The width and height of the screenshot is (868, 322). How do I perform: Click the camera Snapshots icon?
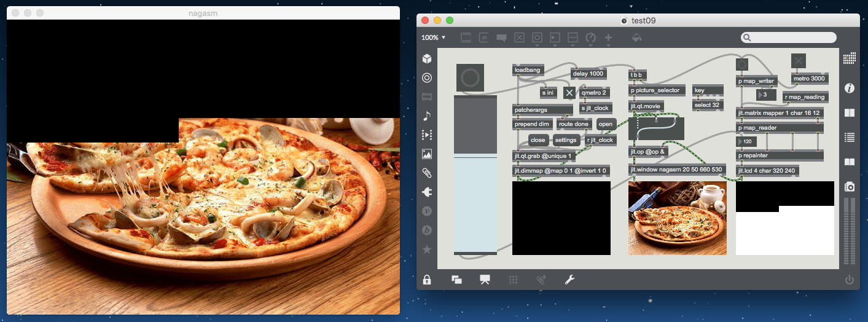click(850, 186)
